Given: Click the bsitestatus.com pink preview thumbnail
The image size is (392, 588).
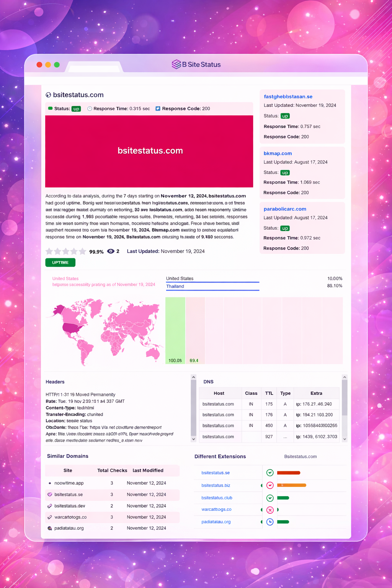Looking at the screenshot, I should pyautogui.click(x=149, y=151).
